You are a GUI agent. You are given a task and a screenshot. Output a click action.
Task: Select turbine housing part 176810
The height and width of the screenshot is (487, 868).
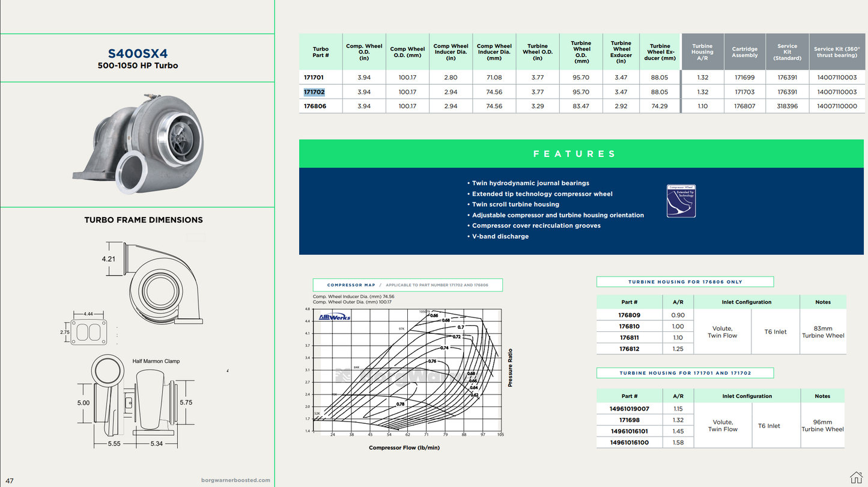tap(630, 326)
